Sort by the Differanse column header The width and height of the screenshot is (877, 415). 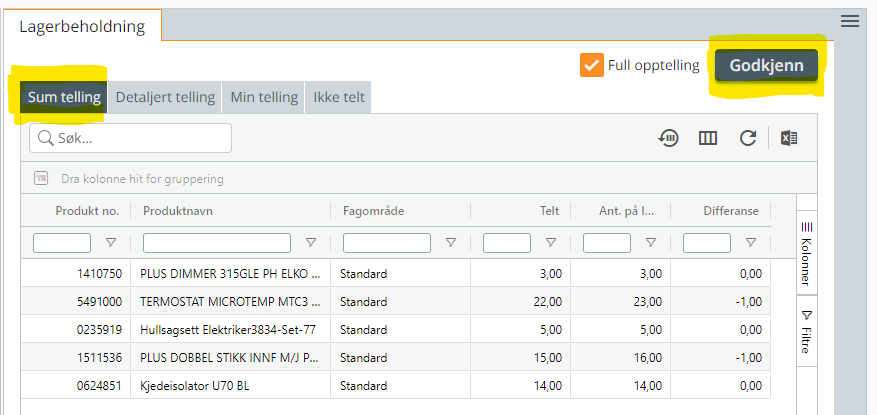731,211
